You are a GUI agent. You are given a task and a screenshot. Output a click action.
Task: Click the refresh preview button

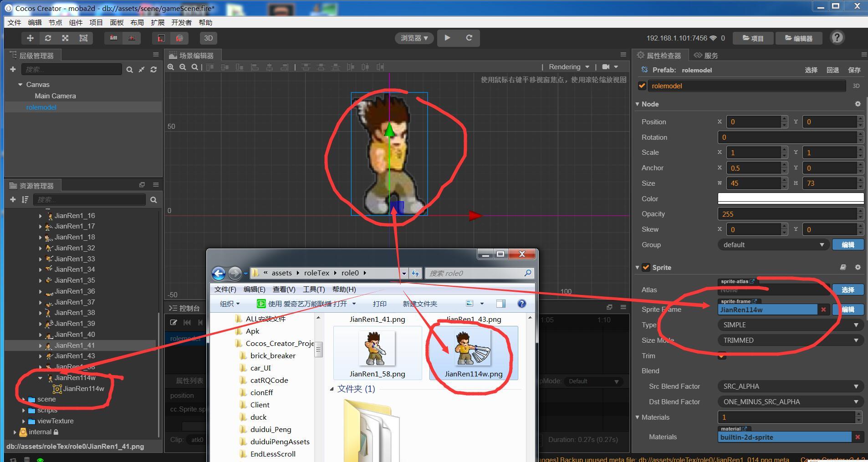pyautogui.click(x=469, y=38)
